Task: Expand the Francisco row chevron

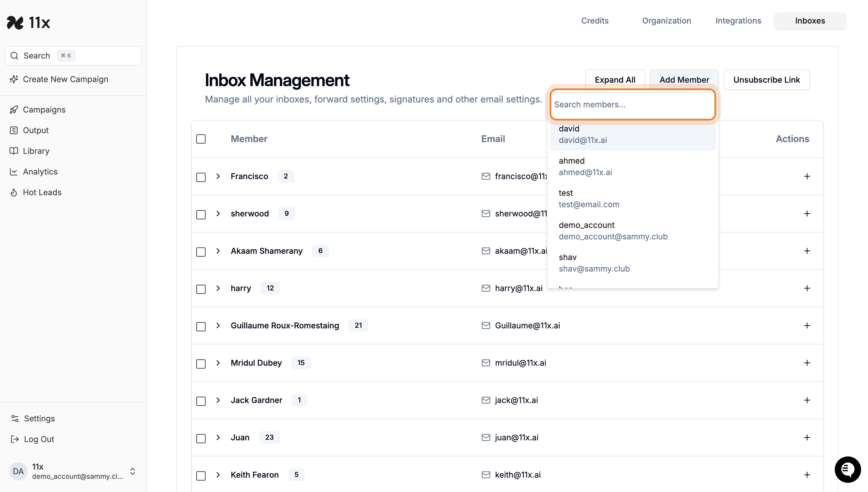Action: (x=218, y=176)
